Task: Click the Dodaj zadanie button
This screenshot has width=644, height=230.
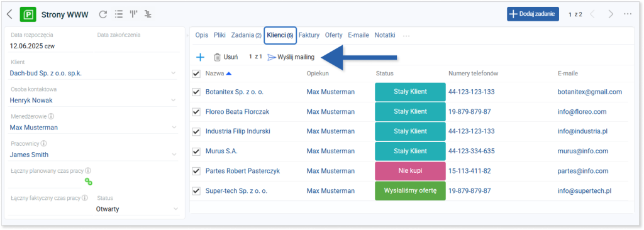Action: [x=533, y=14]
